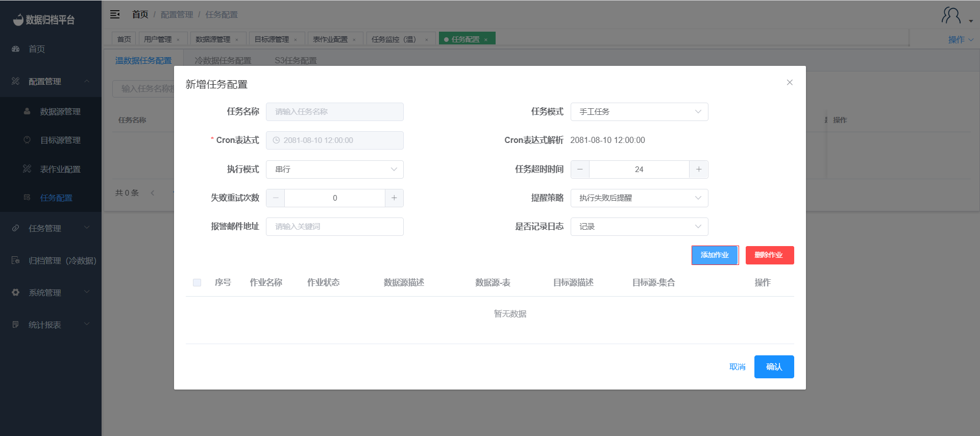
Task: Close the 用户管理 tab
Action: point(178,40)
